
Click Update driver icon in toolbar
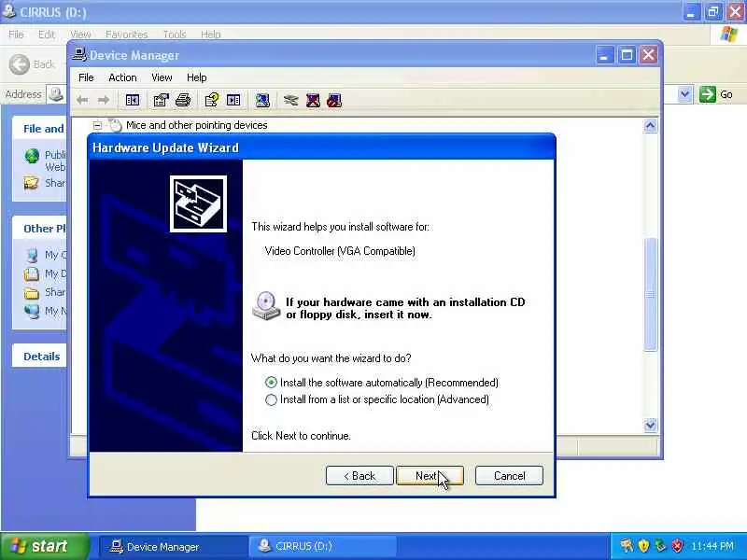[x=290, y=100]
